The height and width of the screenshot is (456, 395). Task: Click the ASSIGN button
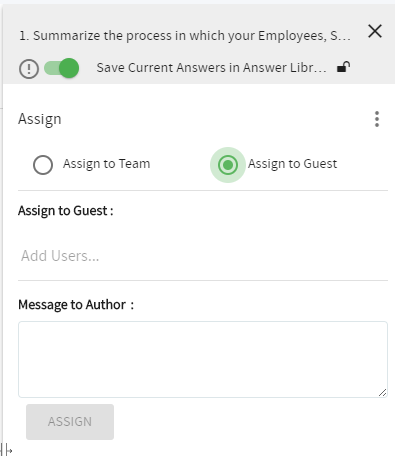pos(70,422)
